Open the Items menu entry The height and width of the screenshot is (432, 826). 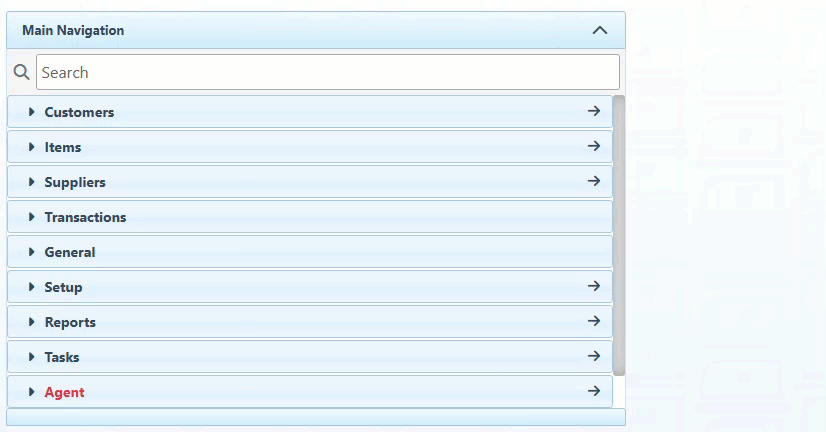(63, 147)
